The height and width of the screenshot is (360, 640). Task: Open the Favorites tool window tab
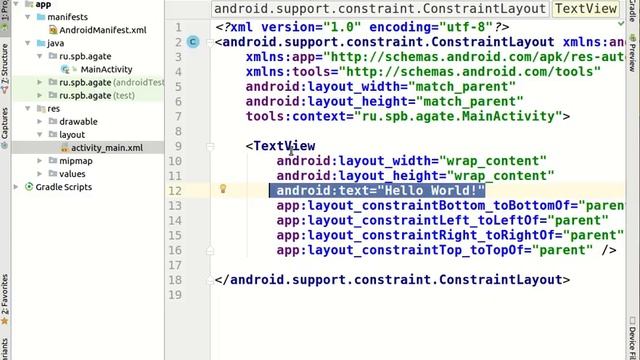tap(4, 299)
